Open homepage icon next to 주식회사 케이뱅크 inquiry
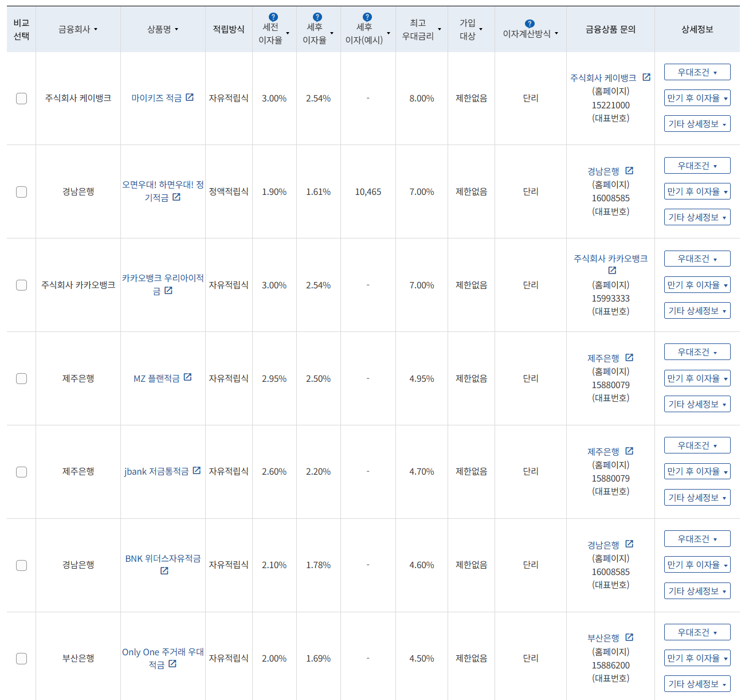The height and width of the screenshot is (700, 745). 646,77
